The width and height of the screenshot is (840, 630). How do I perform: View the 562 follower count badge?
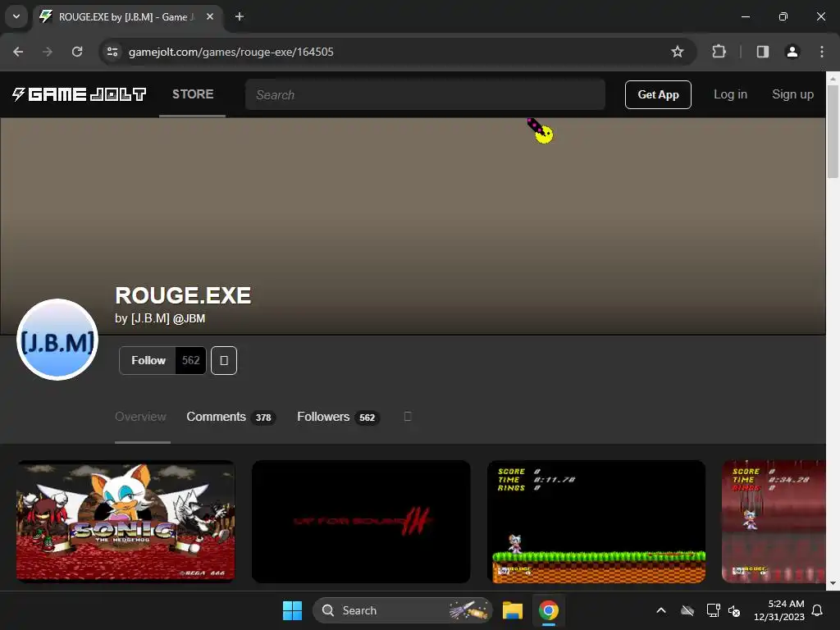(190, 361)
